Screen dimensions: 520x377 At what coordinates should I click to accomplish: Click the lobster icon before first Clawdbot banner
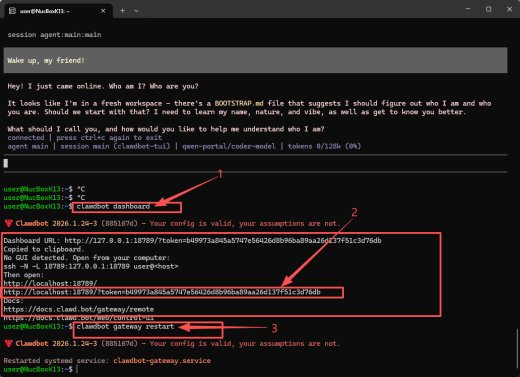click(x=9, y=223)
